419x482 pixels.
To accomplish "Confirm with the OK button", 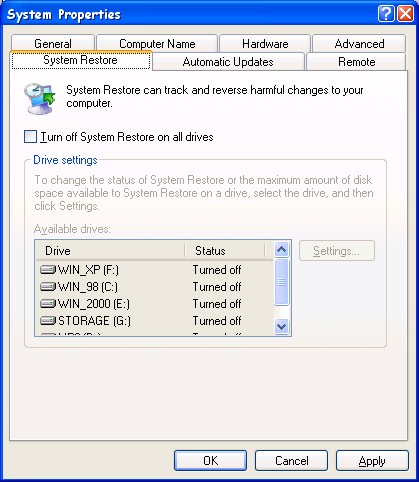I will [210, 461].
